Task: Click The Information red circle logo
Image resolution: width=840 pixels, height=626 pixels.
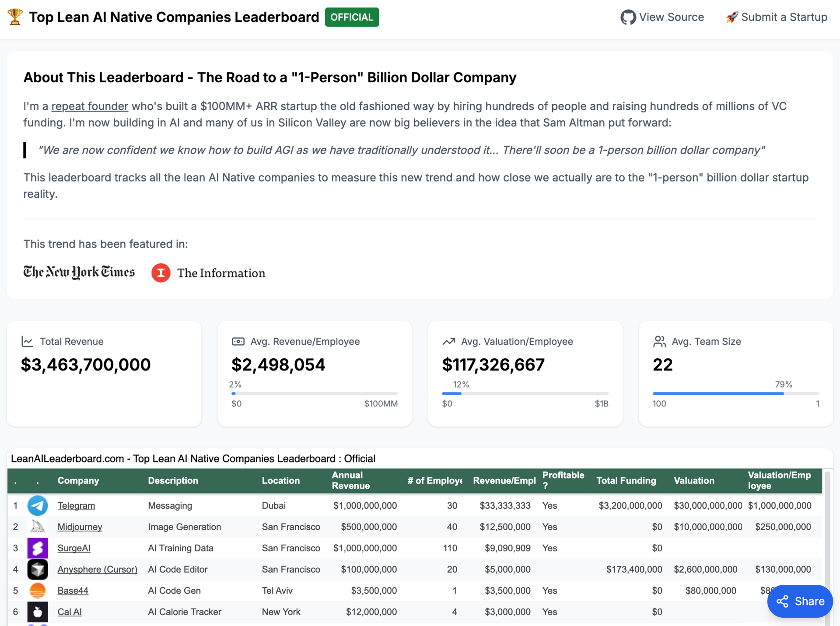Action: [x=161, y=273]
